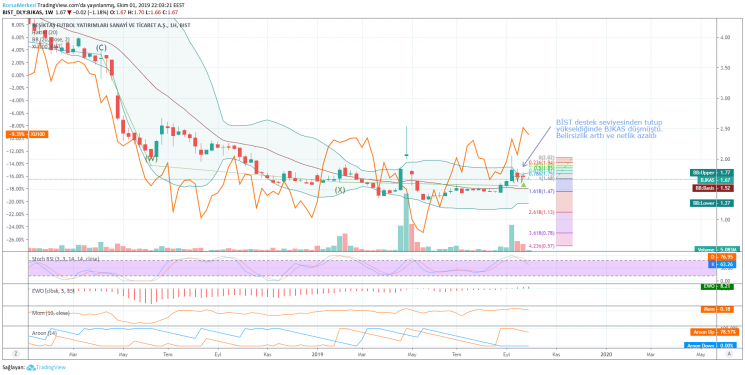The image size is (745, 375).
Task: Open the BorsaMerkezi author link
Action: [19, 4]
